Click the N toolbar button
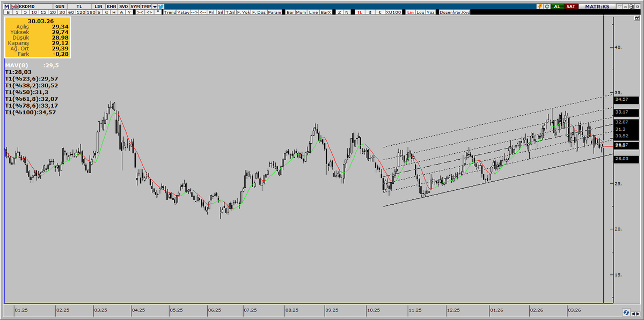The image size is (644, 320). [x=347, y=12]
